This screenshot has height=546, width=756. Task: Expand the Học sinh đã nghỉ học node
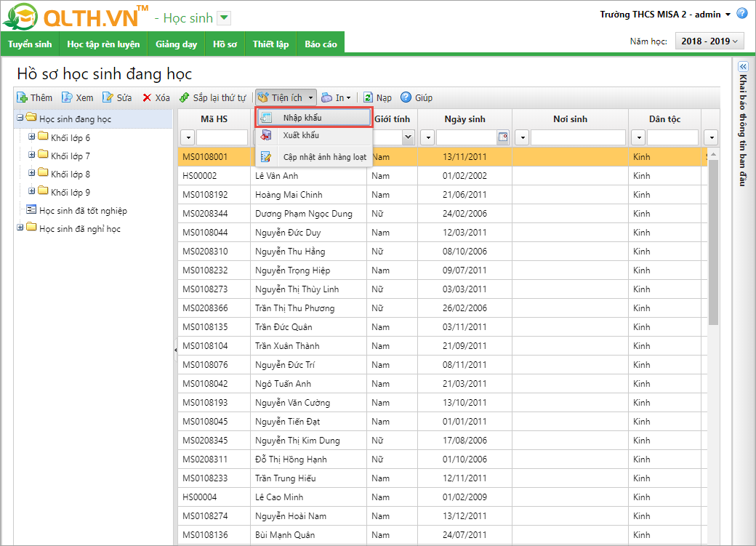20,228
